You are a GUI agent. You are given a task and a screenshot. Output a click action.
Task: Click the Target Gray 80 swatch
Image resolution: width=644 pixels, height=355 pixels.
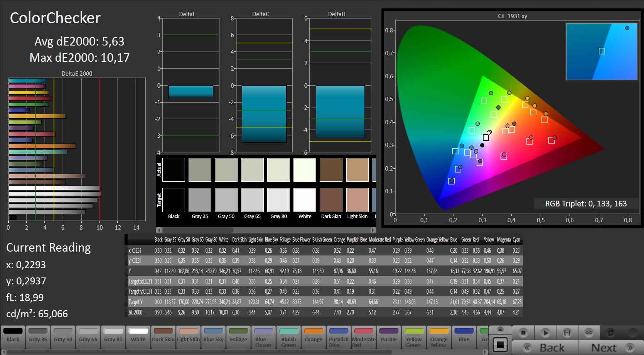(278, 200)
